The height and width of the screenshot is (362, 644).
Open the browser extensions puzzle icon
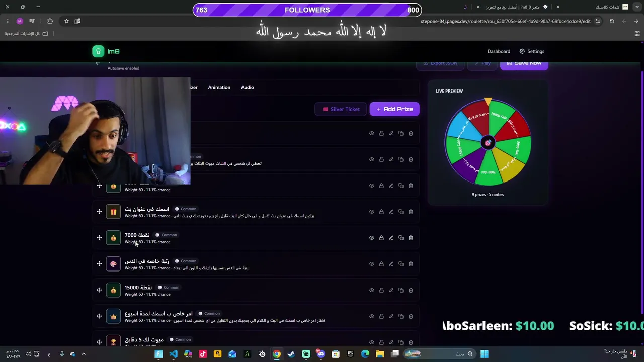[x=50, y=21]
